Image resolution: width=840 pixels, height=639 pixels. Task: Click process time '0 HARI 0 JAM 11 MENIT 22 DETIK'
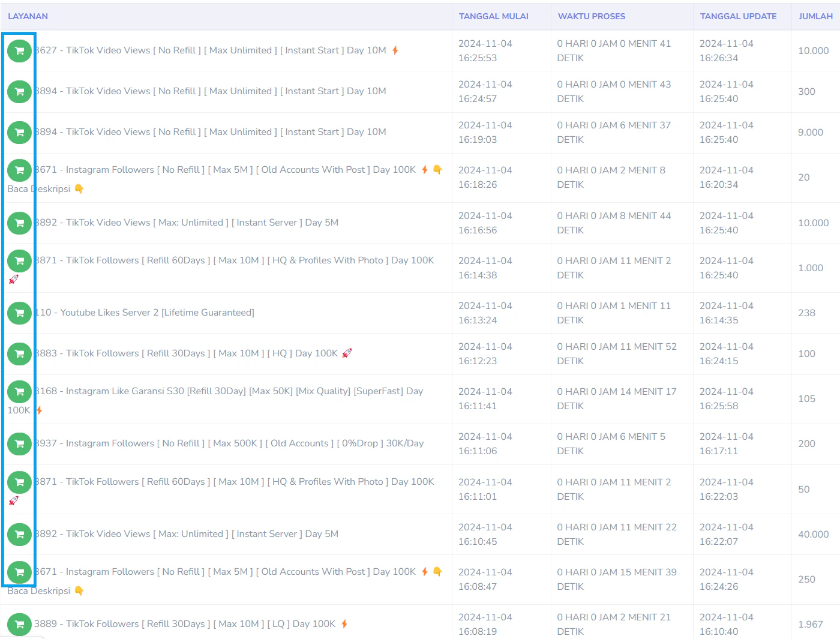(616, 535)
